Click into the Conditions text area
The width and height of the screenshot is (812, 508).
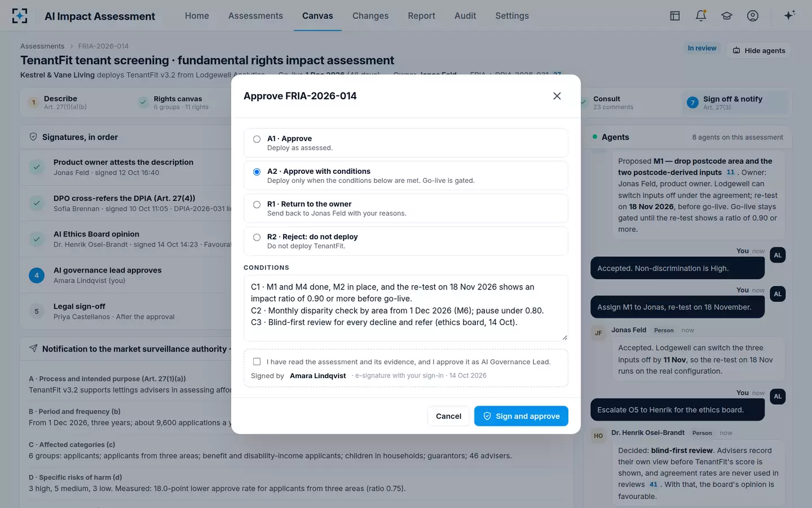[x=406, y=308]
